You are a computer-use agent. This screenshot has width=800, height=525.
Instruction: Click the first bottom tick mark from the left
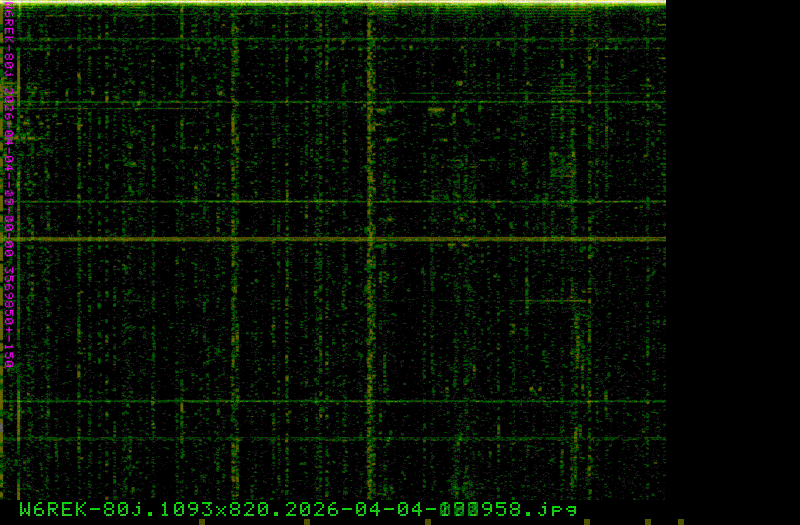point(201,521)
